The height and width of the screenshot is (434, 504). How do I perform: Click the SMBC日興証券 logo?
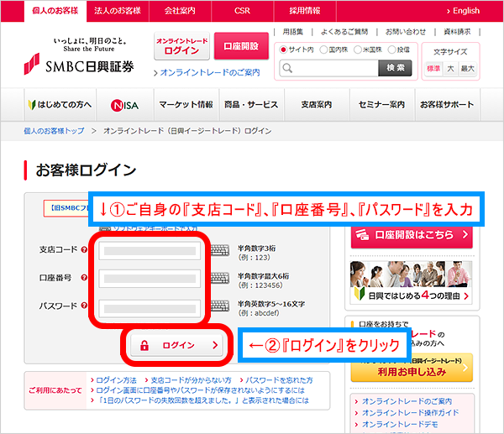coord(79,58)
